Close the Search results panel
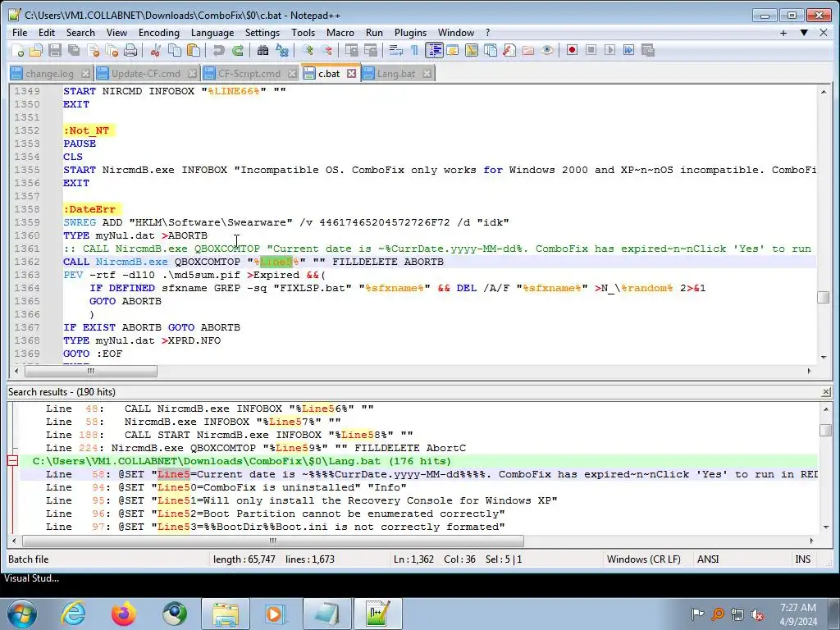This screenshot has height=630, width=840. (x=826, y=392)
